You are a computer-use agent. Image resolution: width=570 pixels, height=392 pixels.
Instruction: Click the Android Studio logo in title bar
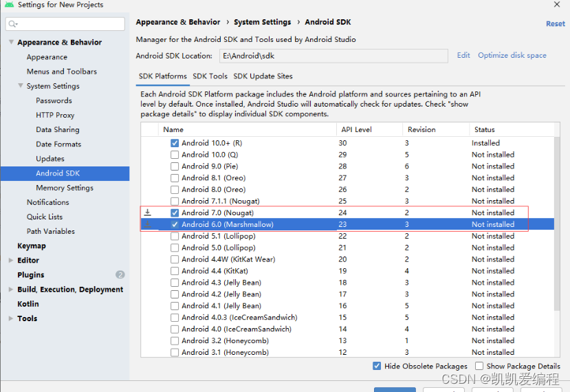(9, 4)
